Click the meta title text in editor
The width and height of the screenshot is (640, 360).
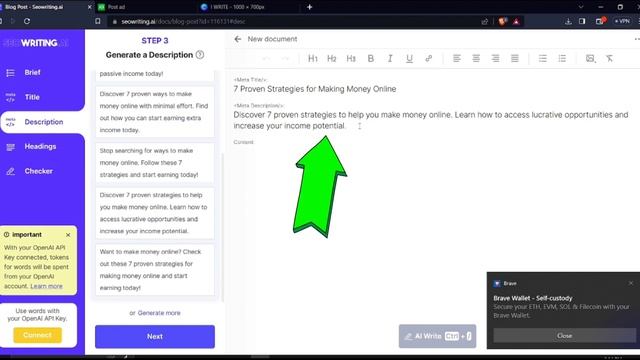315,89
